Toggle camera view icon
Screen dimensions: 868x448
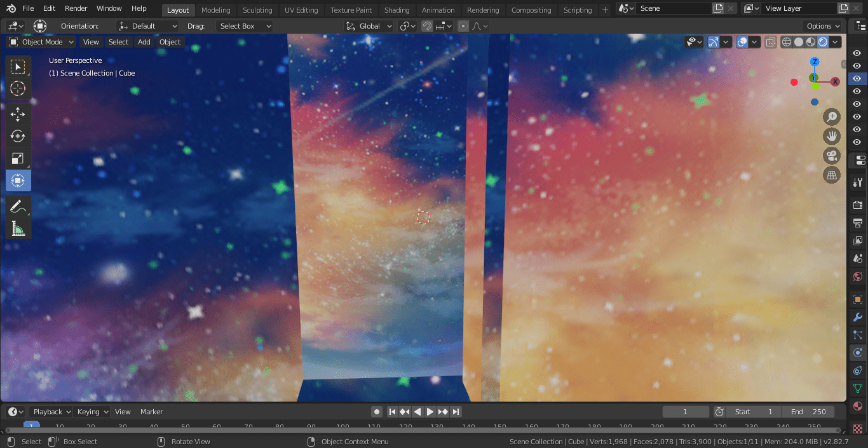pyautogui.click(x=832, y=156)
